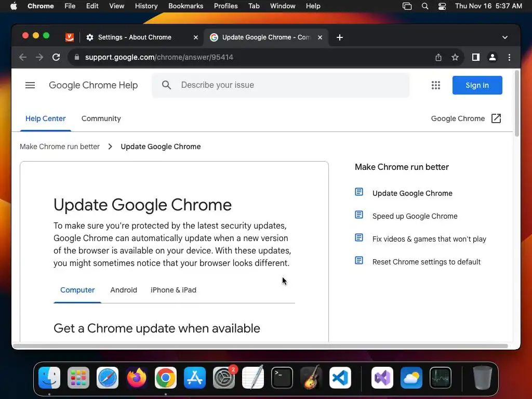
Task: Click the Google Chrome Help title
Action: (94, 85)
